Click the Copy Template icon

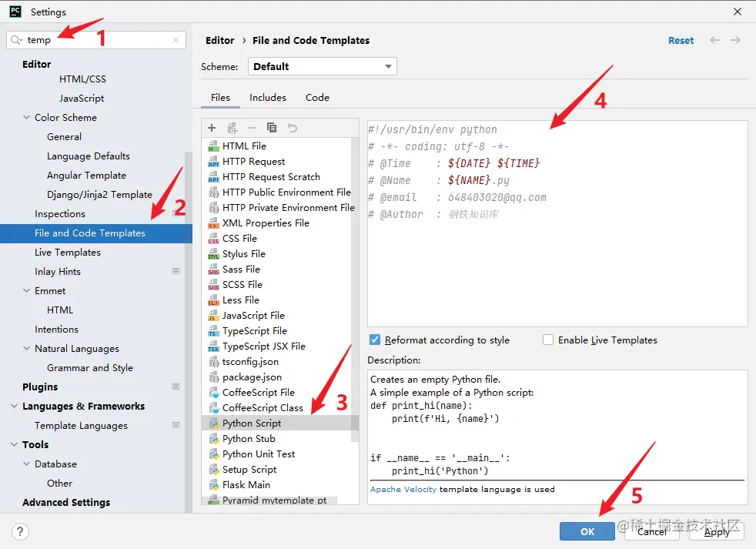tap(272, 128)
